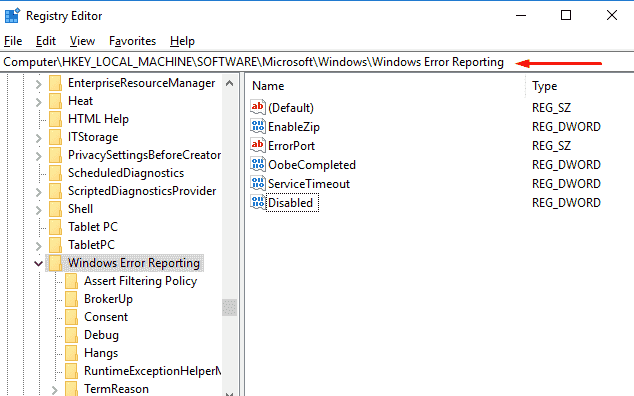The image size is (634, 396).
Task: Select the EnterpriseResourceManager folder icon
Action: pyautogui.click(x=55, y=83)
